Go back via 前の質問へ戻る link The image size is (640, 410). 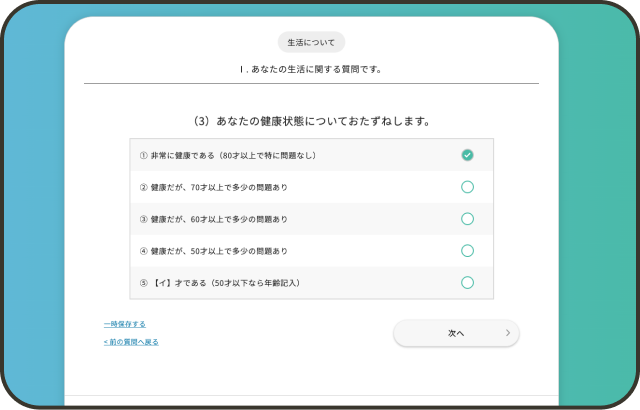[x=131, y=342]
